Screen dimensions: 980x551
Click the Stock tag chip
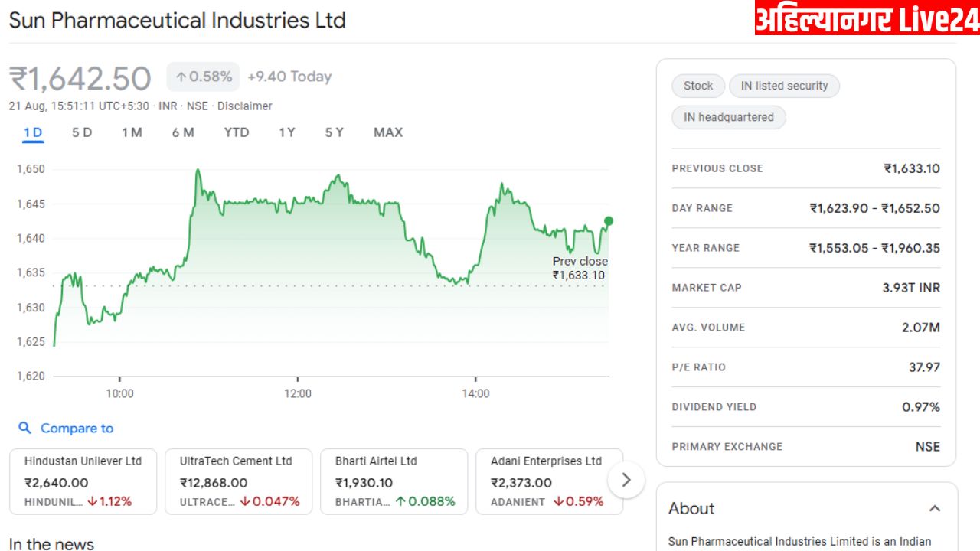click(698, 86)
